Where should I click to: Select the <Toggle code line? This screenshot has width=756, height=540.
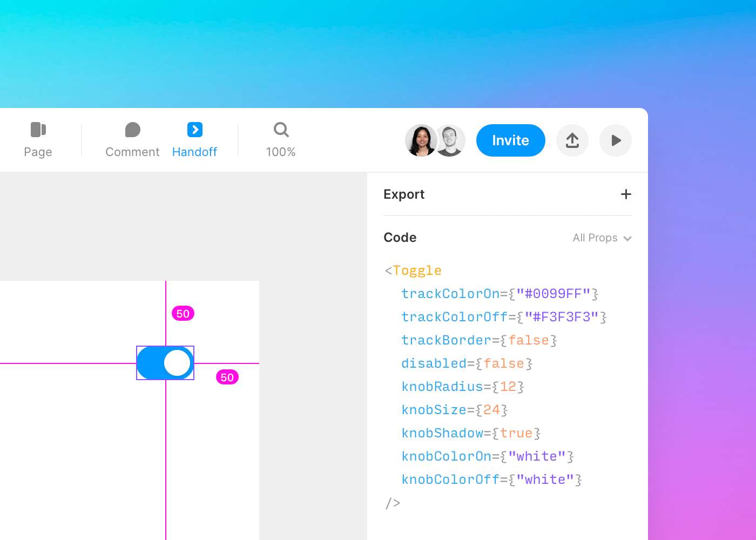tap(413, 271)
